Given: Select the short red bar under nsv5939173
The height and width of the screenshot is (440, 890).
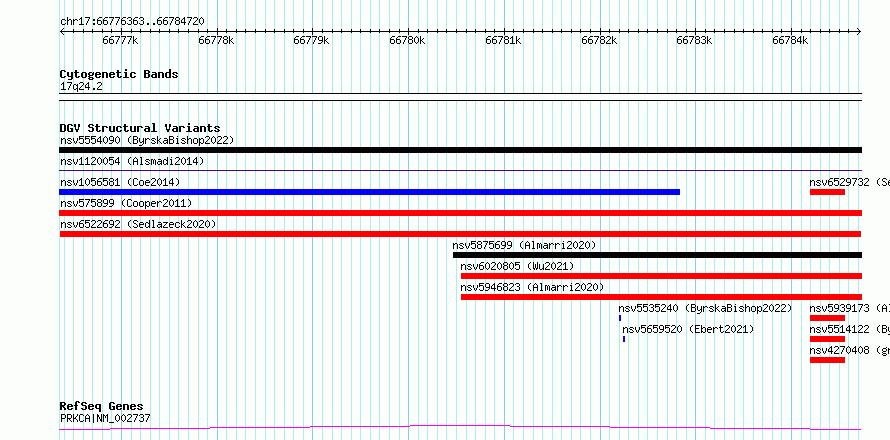Looking at the screenshot, I should point(827,318).
